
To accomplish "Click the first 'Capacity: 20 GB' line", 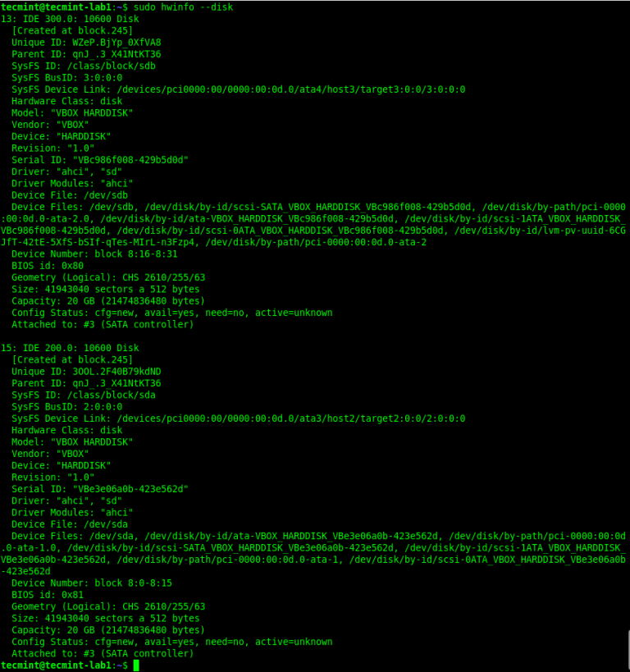I will (x=108, y=301).
